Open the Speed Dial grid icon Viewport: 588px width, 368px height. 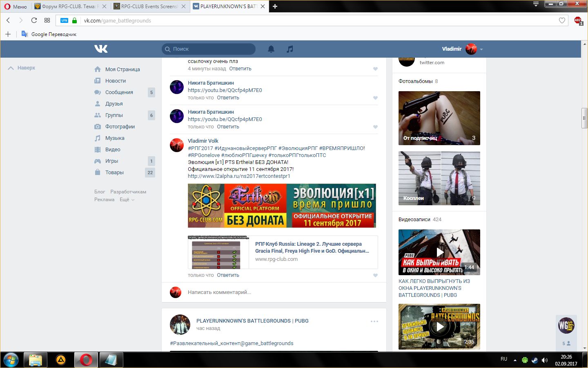coord(47,20)
